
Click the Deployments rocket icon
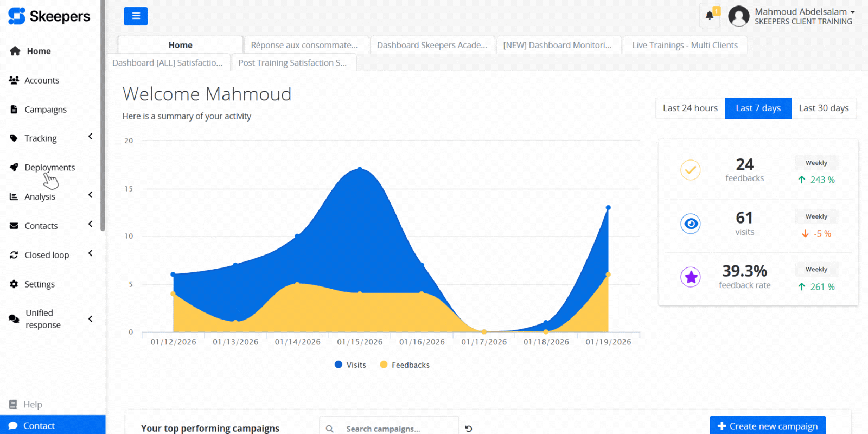(x=14, y=167)
